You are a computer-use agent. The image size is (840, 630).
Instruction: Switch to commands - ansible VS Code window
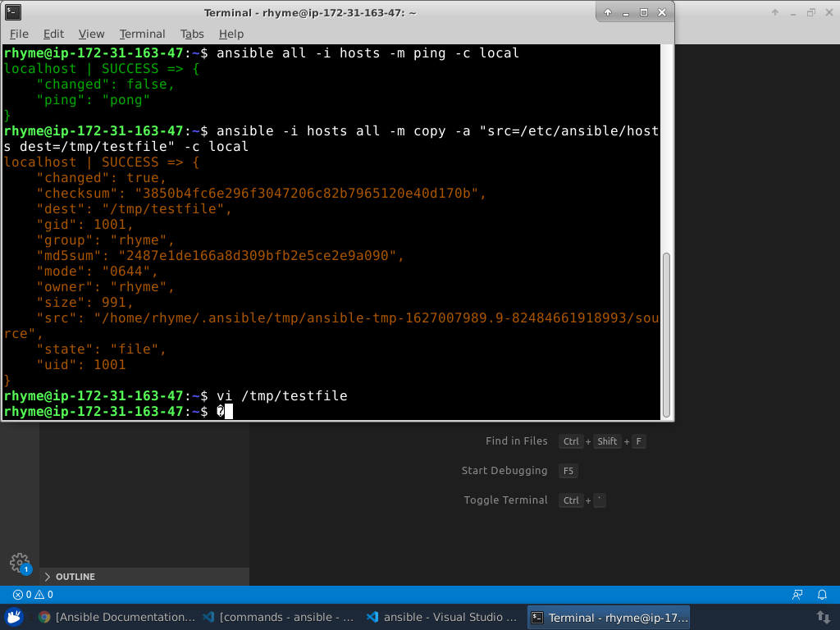tap(279, 617)
